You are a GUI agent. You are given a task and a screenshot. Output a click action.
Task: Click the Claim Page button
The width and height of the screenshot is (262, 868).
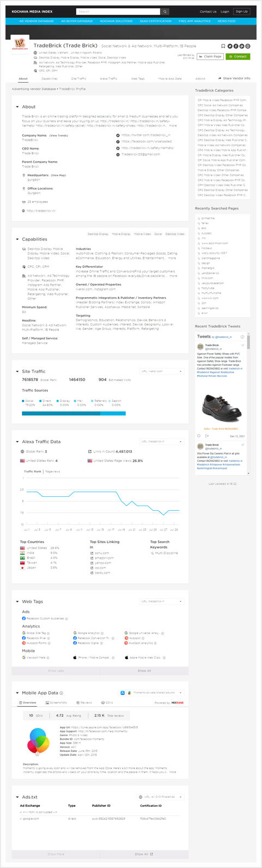pyautogui.click(x=210, y=56)
